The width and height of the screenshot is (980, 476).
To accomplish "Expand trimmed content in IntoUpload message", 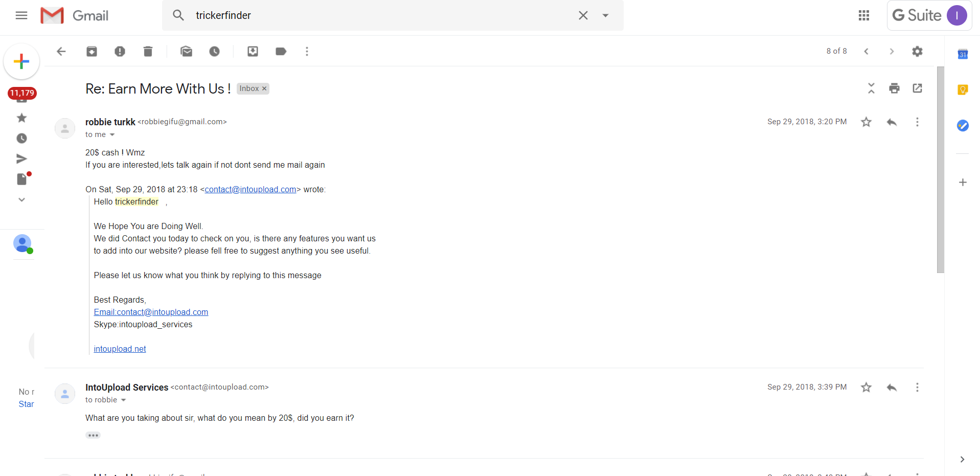I will point(93,435).
